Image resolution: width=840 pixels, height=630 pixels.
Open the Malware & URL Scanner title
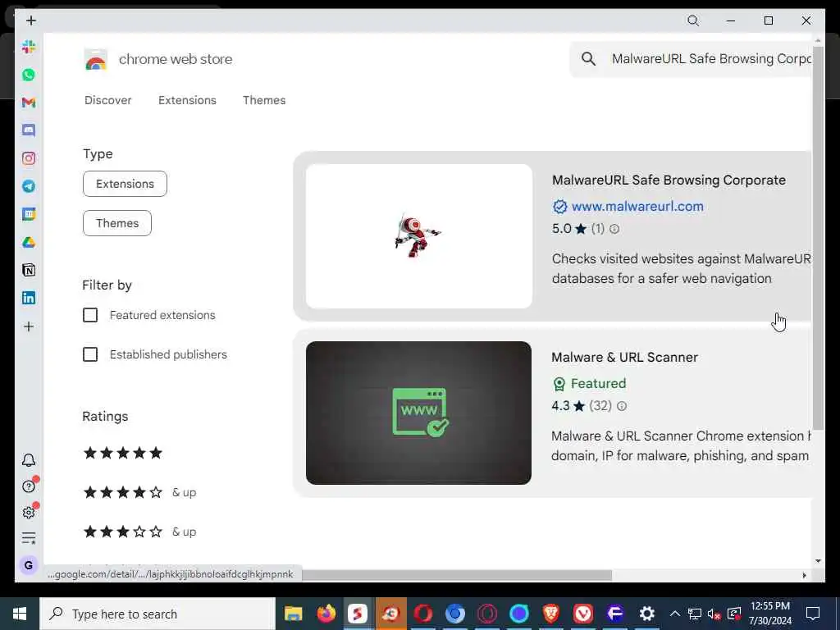[624, 358]
